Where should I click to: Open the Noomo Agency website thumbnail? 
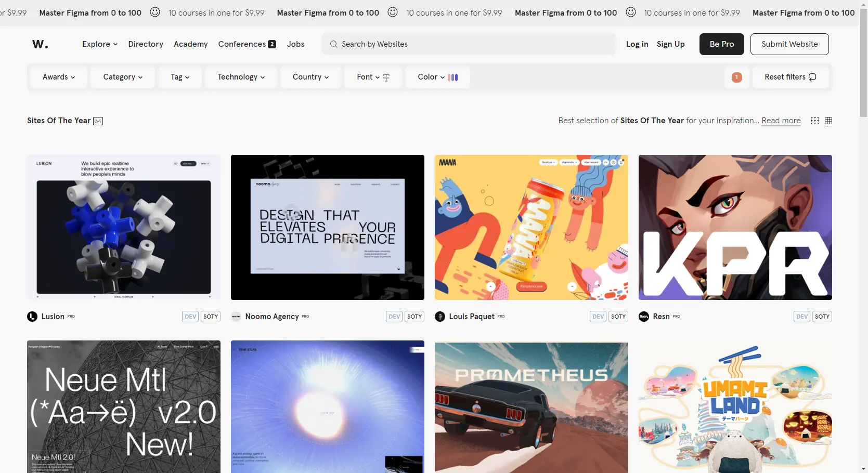pos(328,227)
